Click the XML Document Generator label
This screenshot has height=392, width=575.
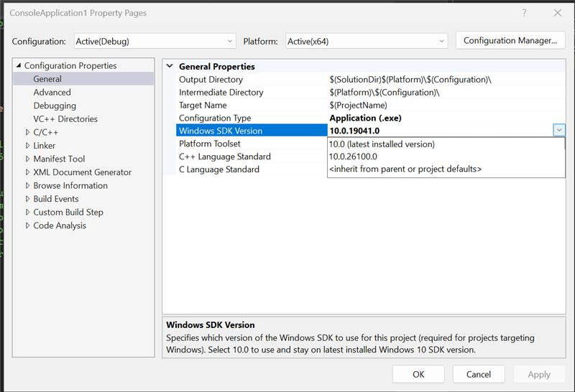(82, 172)
